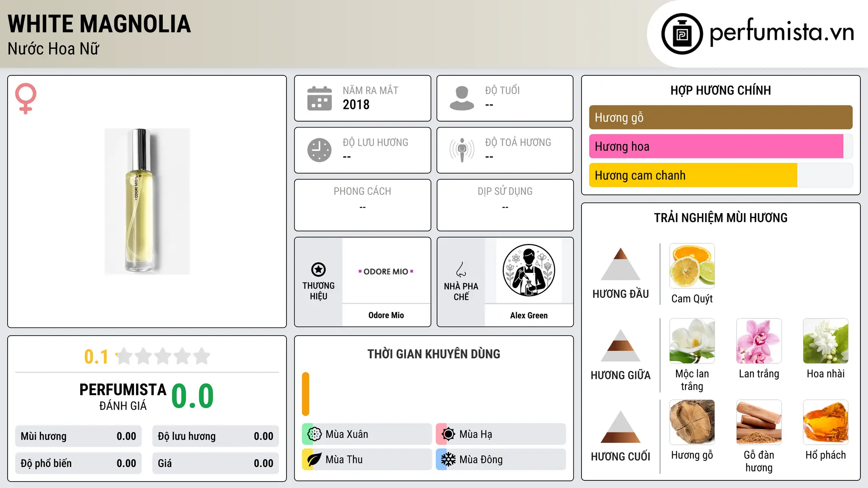Click the NĂM RA MẮT label
Screen dimensions: 868x488
(370, 90)
